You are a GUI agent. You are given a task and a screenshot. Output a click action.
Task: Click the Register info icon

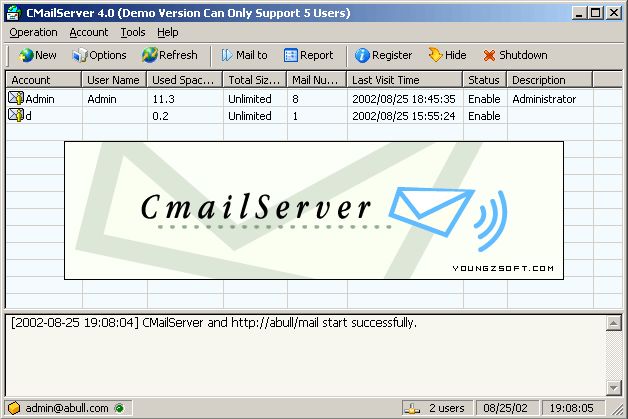[x=362, y=55]
